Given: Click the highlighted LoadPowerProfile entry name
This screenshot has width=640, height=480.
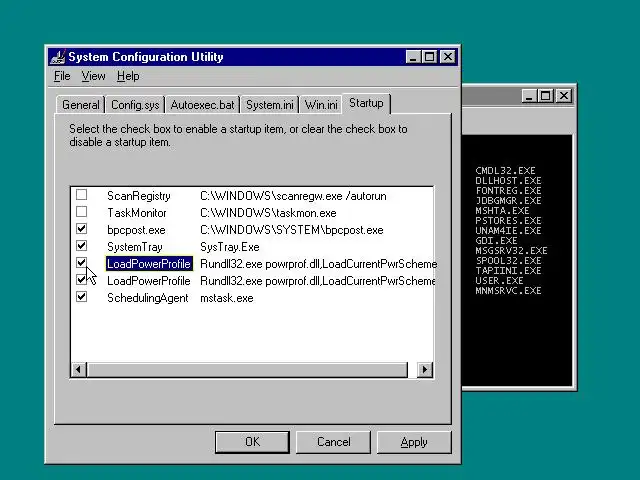Looking at the screenshot, I should click(149, 264).
